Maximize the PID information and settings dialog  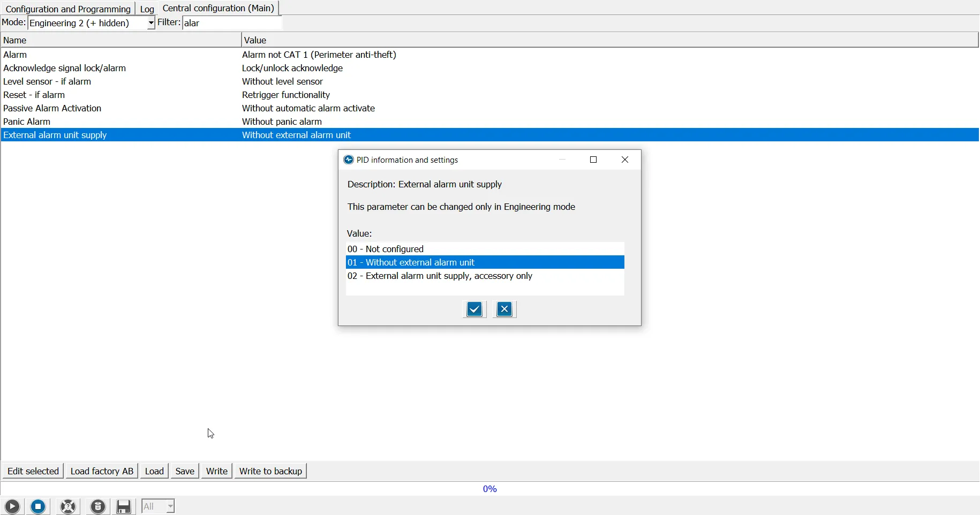[x=593, y=160]
